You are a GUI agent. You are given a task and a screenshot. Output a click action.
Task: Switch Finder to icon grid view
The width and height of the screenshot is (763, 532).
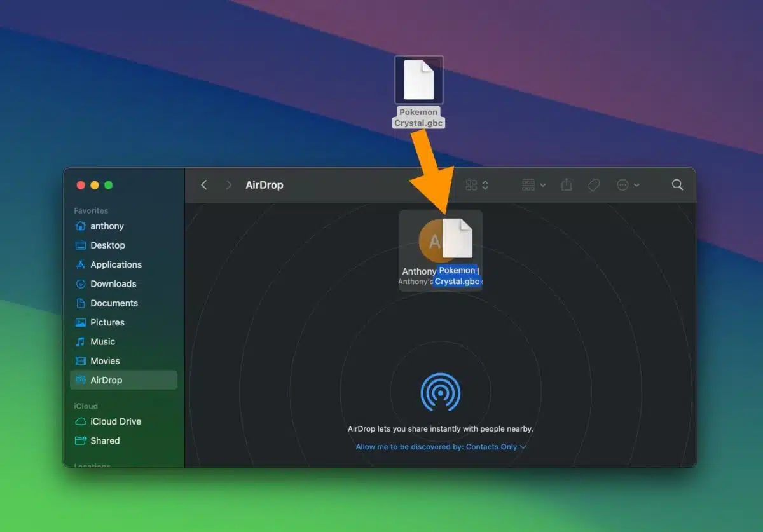[x=471, y=185]
